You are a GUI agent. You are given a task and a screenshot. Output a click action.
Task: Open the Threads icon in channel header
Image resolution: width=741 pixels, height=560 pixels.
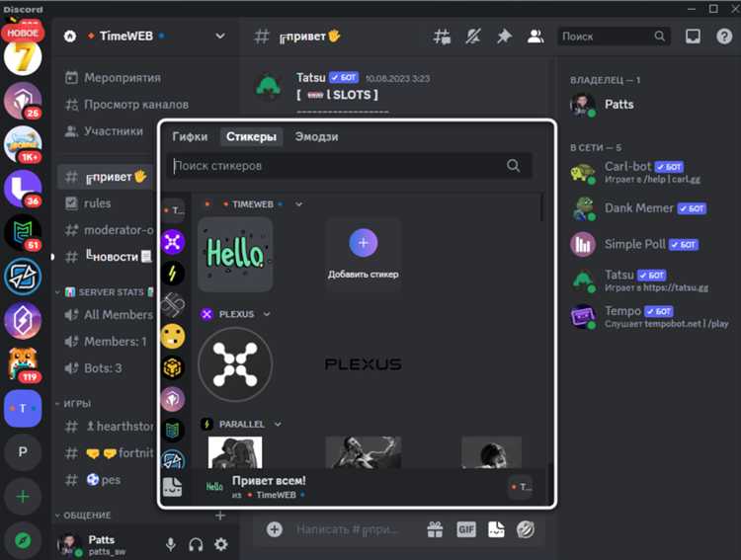tap(442, 37)
